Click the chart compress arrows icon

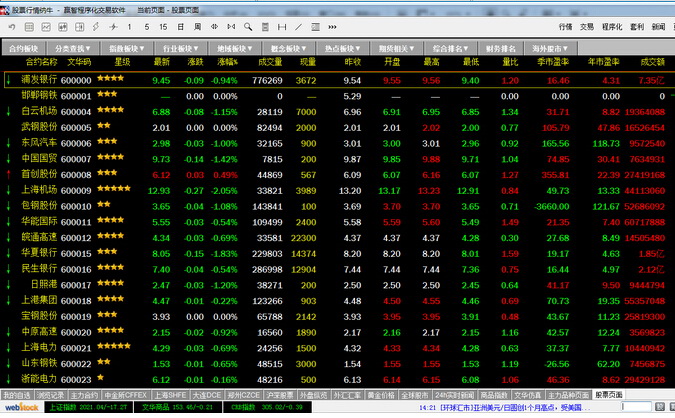tap(214, 27)
